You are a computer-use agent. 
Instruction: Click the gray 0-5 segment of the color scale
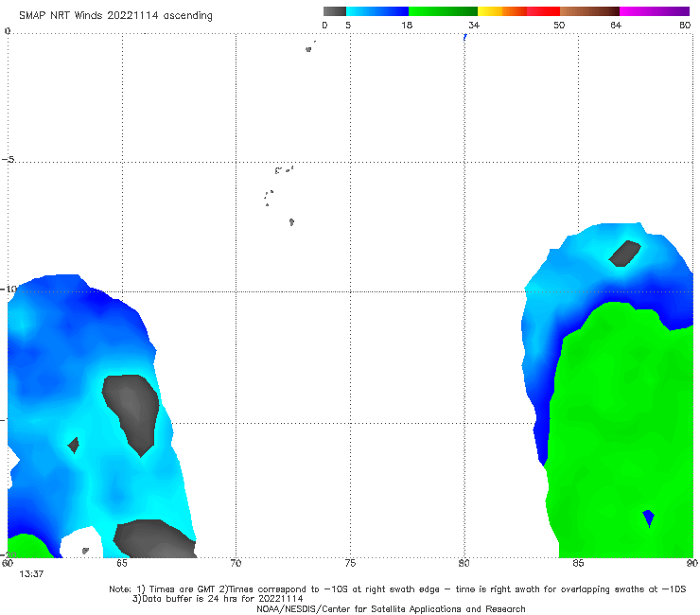[335, 11]
